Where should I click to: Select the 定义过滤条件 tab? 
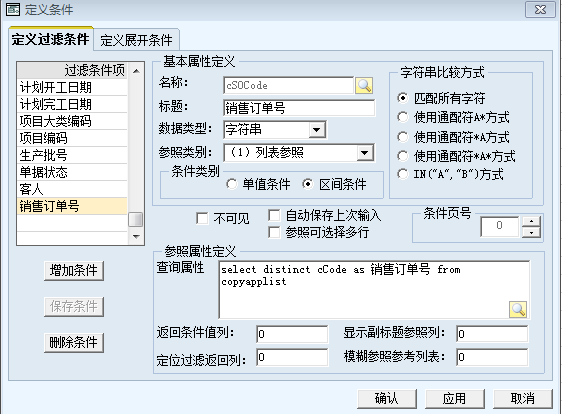pos(51,39)
